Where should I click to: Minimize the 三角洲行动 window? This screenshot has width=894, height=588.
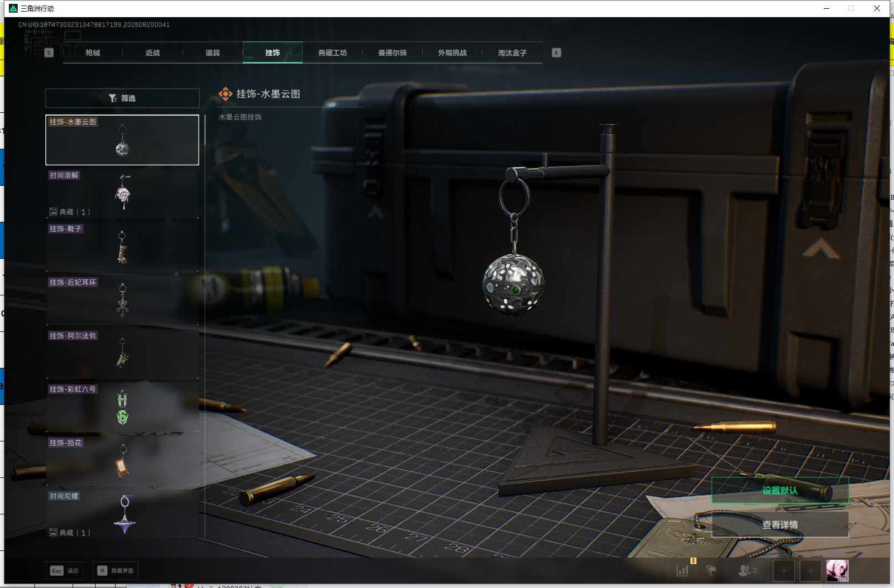pyautogui.click(x=827, y=8)
